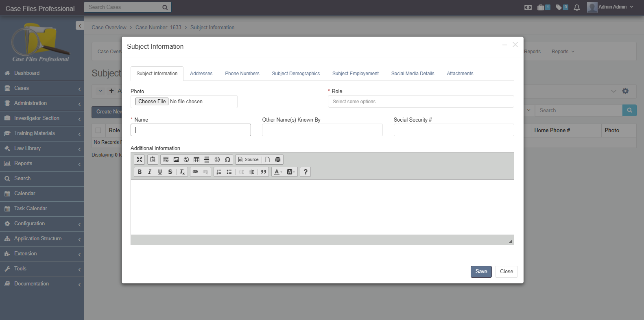The height and width of the screenshot is (320, 644).
Task: Click the Save button
Action: pos(481,272)
